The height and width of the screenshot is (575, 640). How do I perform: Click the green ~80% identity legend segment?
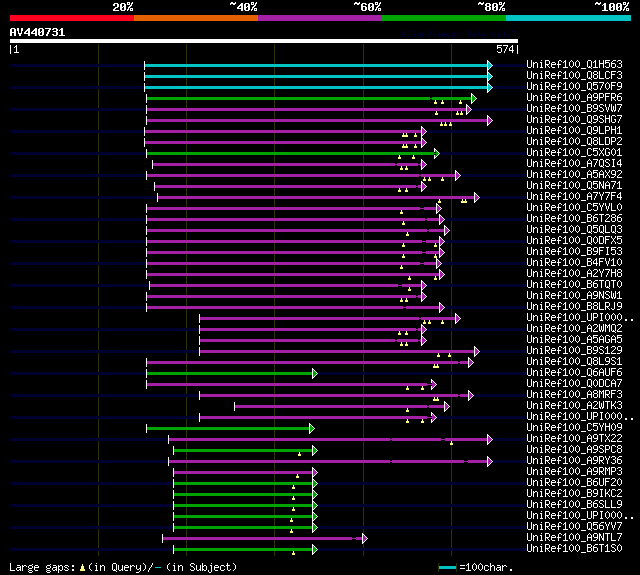pyautogui.click(x=444, y=18)
